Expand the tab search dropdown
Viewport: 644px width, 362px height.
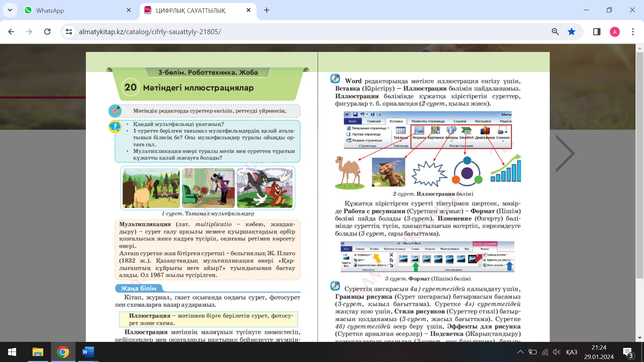[10, 10]
